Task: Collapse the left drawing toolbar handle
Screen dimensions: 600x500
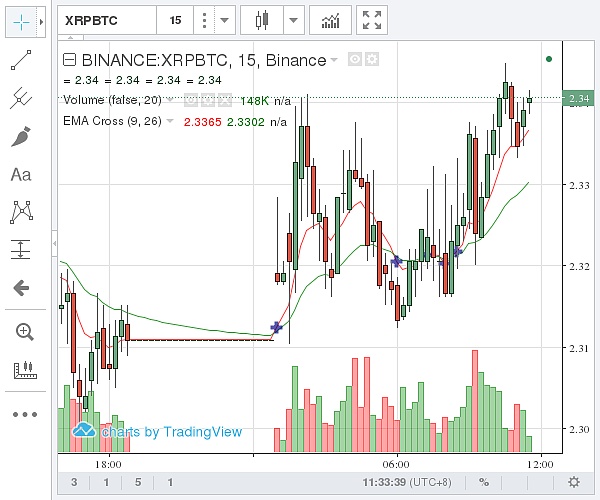Action: coord(54,243)
